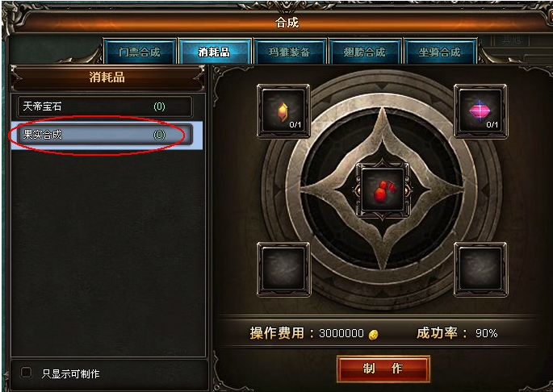Click the empty bottom-left material slot

pos(283,269)
